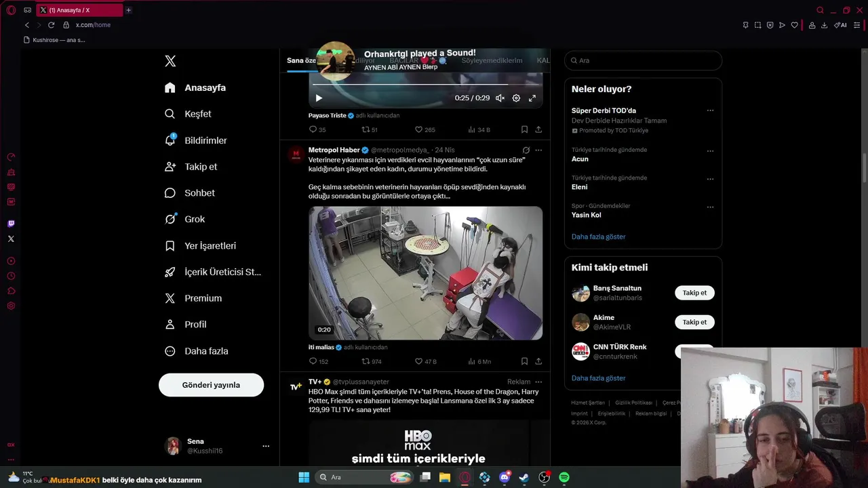Focus the Ara search field on X
868x488 pixels.
(643, 60)
